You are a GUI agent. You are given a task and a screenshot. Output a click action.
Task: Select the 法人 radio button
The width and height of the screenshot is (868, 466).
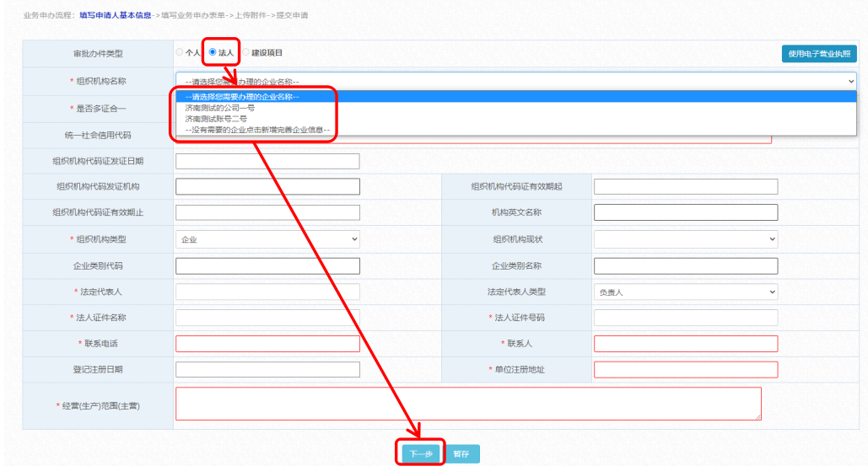tap(213, 52)
